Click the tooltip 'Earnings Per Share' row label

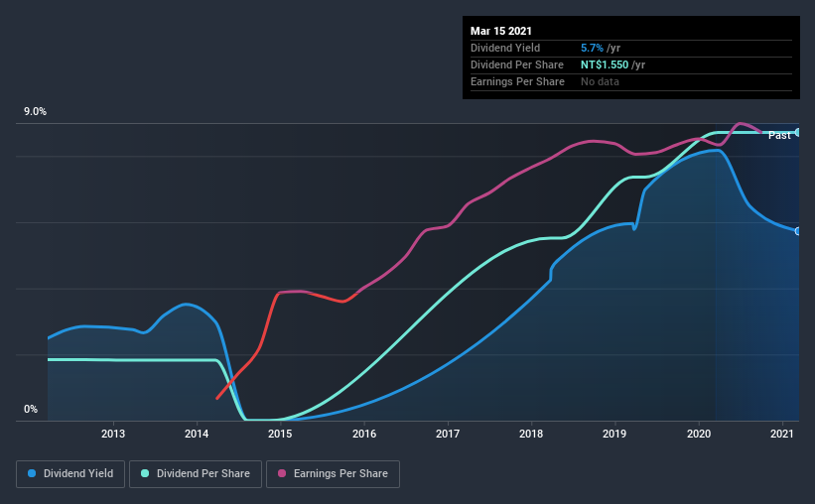pos(517,81)
